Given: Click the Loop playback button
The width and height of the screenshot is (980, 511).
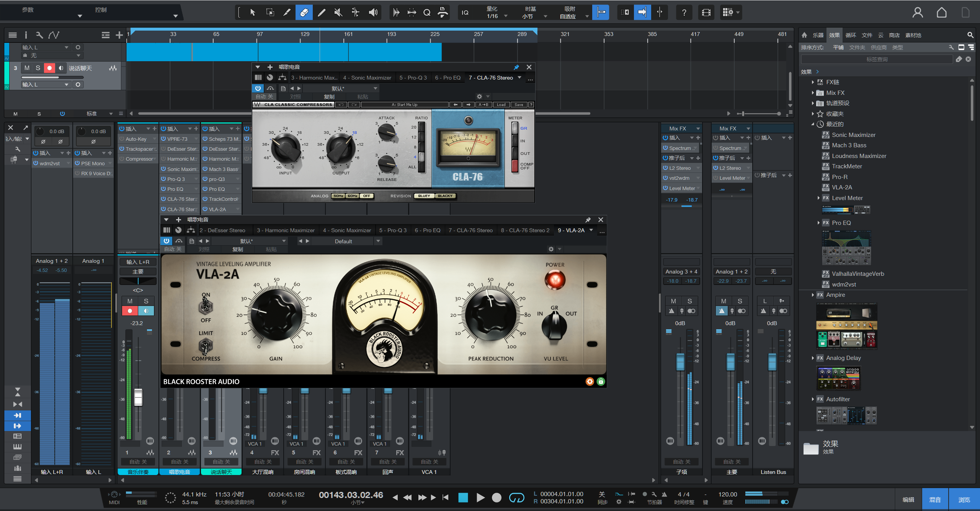Looking at the screenshot, I should tap(516, 498).
